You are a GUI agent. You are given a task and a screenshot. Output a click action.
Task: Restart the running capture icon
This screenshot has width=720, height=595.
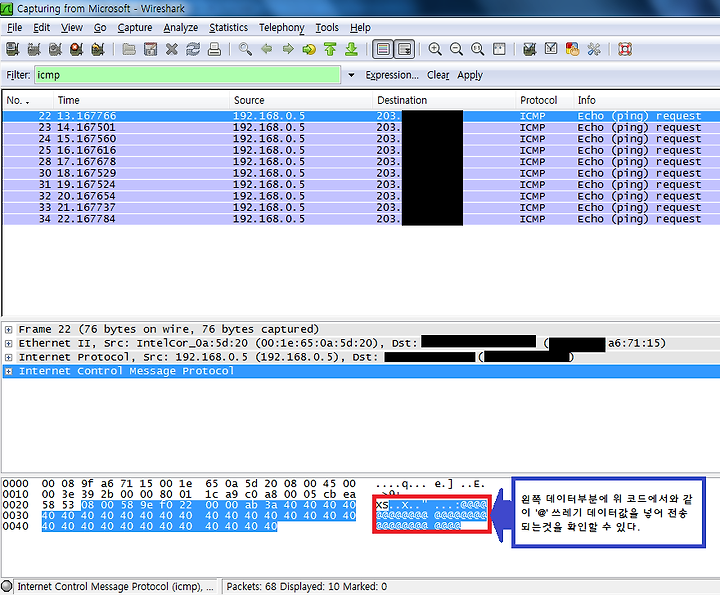98,49
